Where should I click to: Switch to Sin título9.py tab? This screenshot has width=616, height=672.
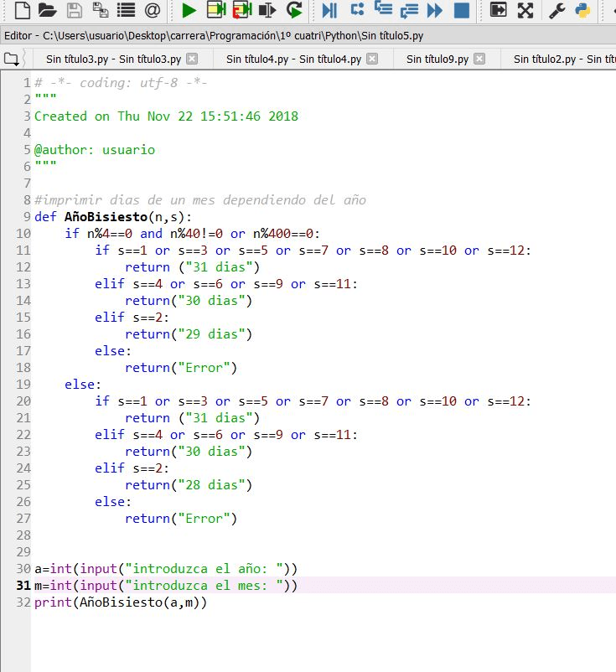[x=437, y=59]
